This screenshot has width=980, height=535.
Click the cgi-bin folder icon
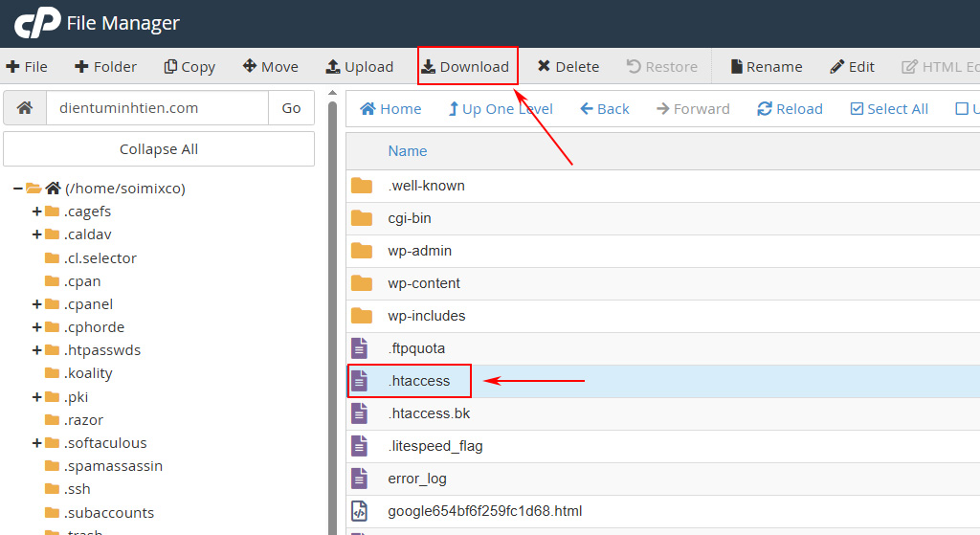point(361,218)
